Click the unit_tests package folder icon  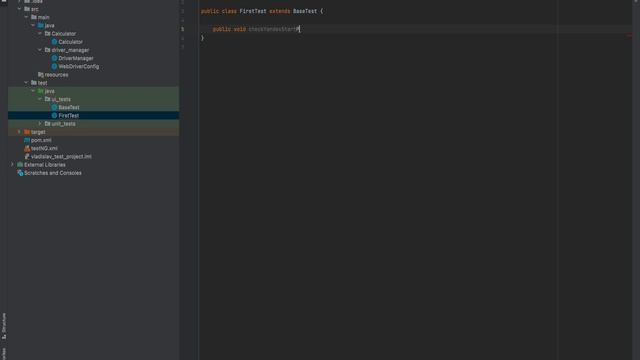[47, 124]
